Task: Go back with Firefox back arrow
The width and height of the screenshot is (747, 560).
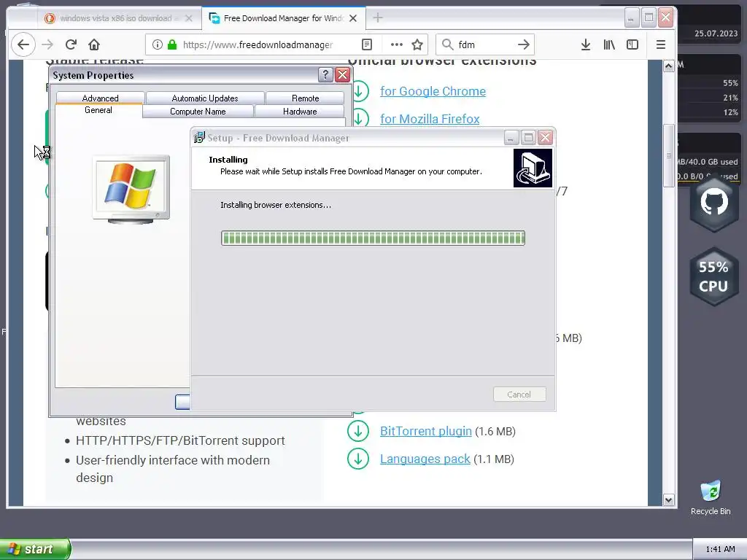Action: tap(23, 44)
